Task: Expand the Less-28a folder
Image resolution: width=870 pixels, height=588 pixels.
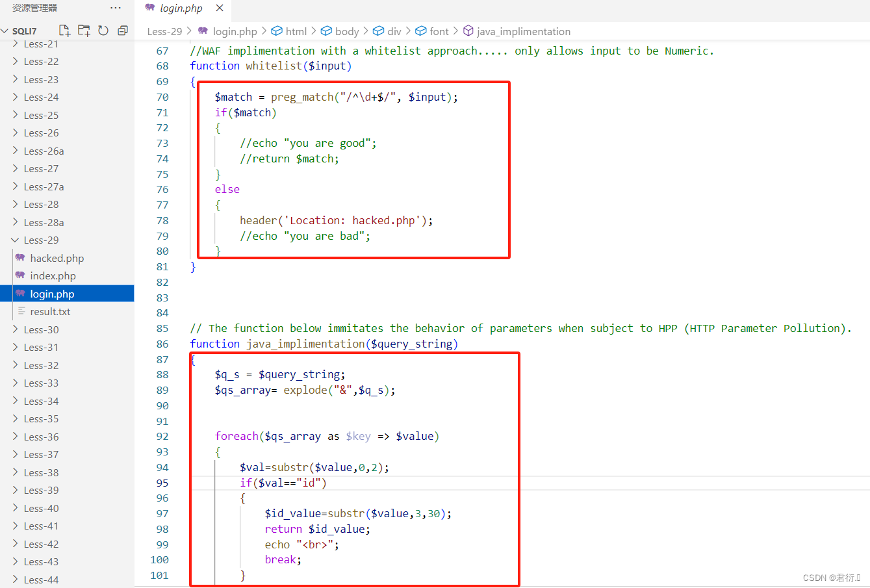Action: [x=44, y=222]
